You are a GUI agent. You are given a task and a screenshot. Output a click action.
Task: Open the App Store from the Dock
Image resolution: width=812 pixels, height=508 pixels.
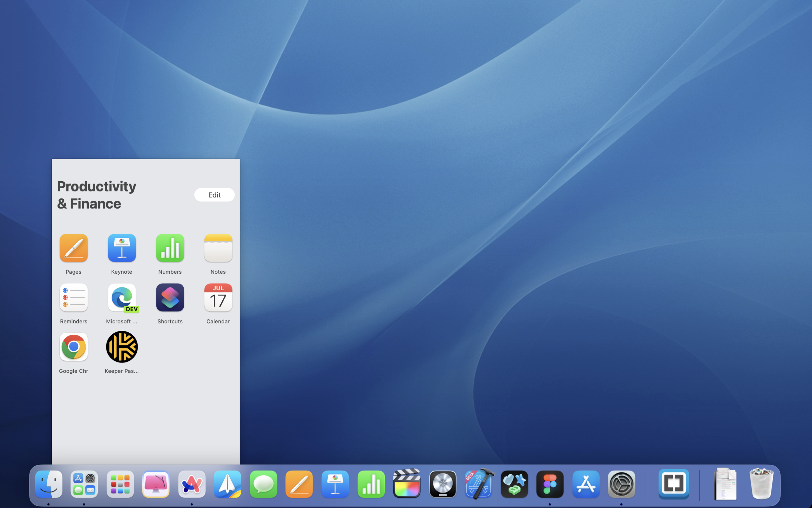coord(586,484)
